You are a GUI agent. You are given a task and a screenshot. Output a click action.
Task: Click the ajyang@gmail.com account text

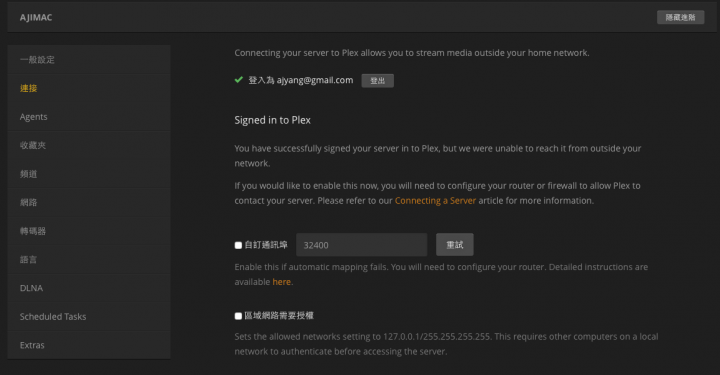click(x=315, y=80)
